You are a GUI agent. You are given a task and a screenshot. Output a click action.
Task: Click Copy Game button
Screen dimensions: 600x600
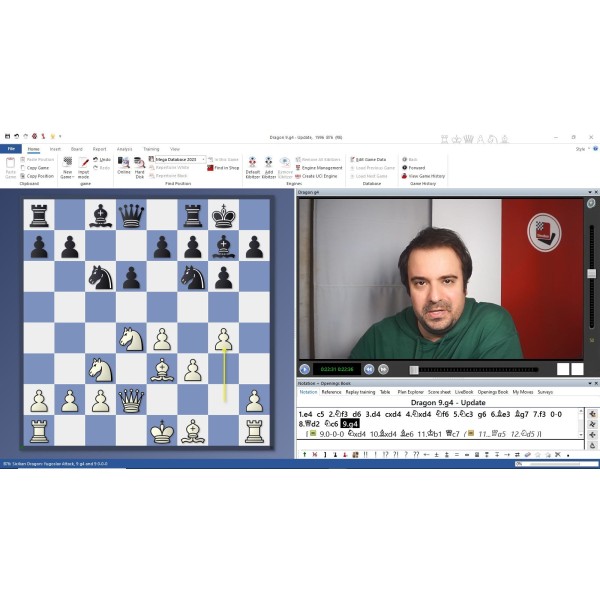pyautogui.click(x=34, y=168)
